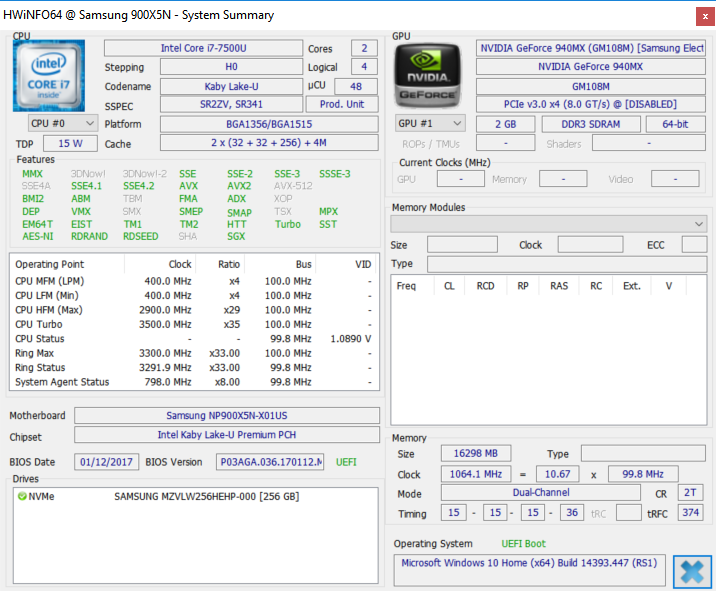The width and height of the screenshot is (716, 591).
Task: Click the CPU MFM (LPM) row
Action: [194, 281]
